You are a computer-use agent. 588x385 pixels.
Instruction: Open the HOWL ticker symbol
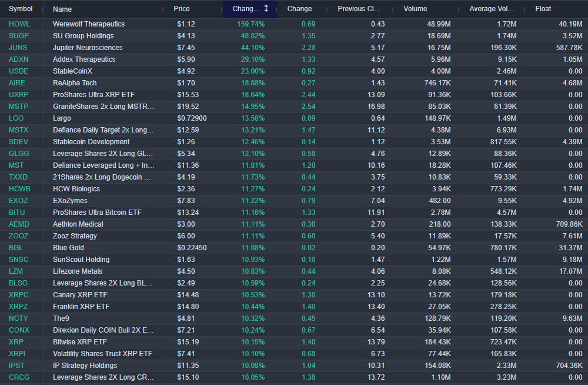click(x=19, y=24)
